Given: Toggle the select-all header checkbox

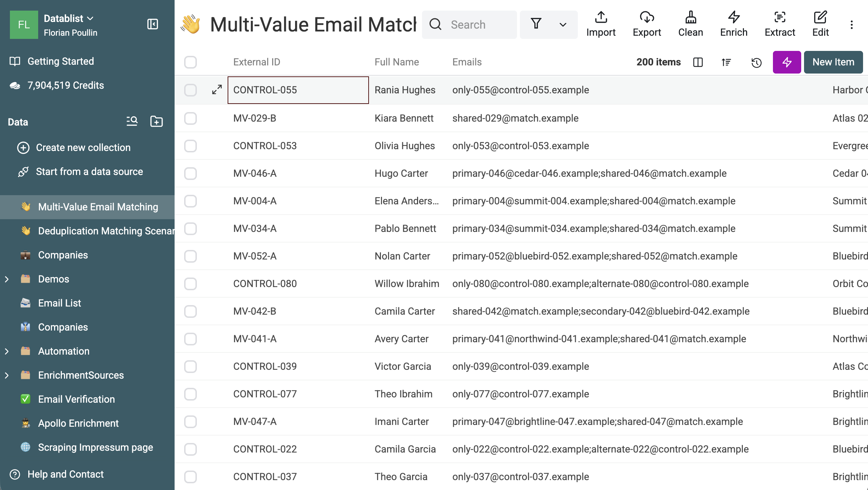Looking at the screenshot, I should [190, 62].
